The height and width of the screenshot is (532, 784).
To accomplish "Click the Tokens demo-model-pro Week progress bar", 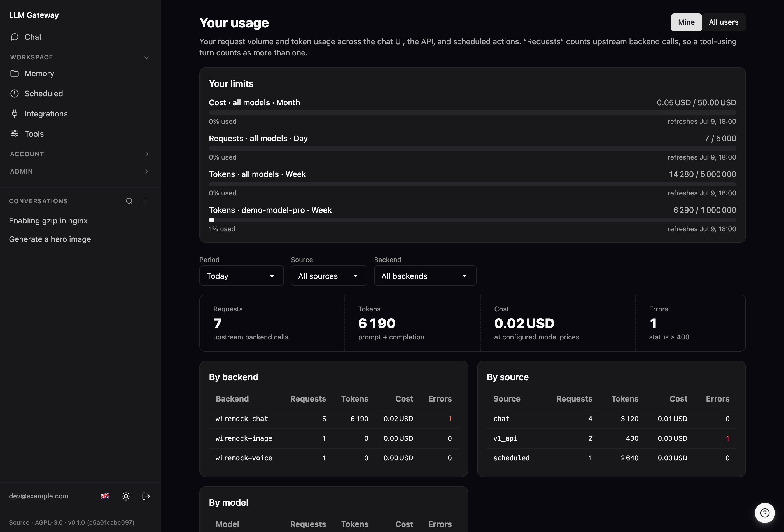I will pos(472,220).
